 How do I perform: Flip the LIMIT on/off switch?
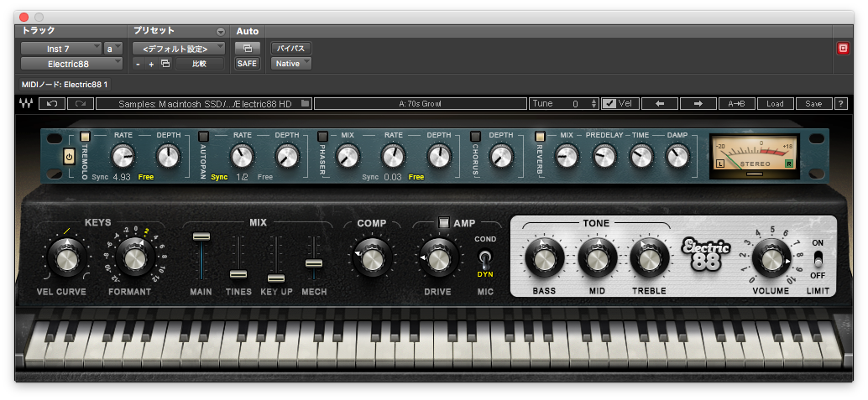pyautogui.click(x=818, y=258)
